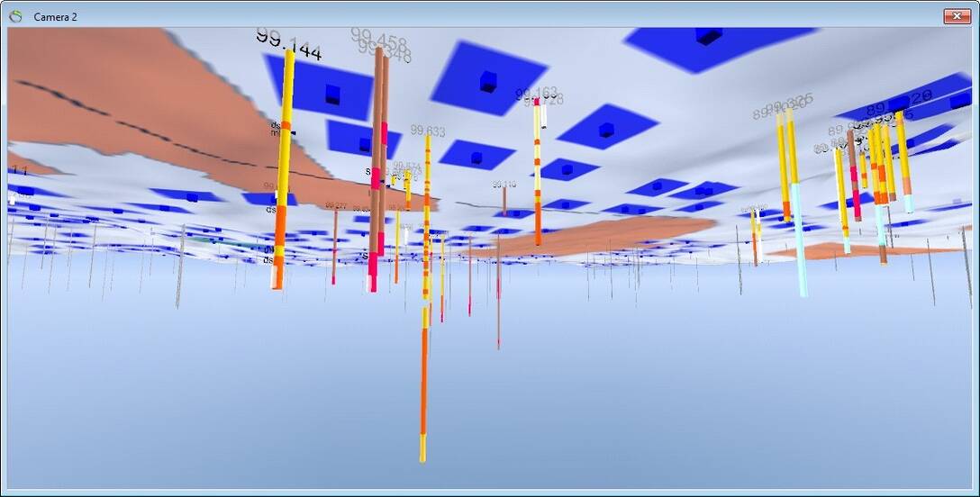Click the Camera 2 window title
Image resolution: width=980 pixels, height=497 pixels.
pyautogui.click(x=55, y=17)
